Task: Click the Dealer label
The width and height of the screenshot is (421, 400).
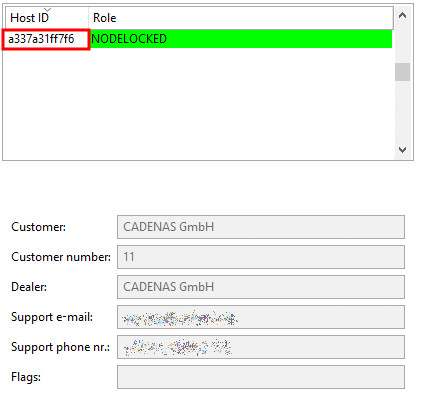Action: tap(29, 287)
